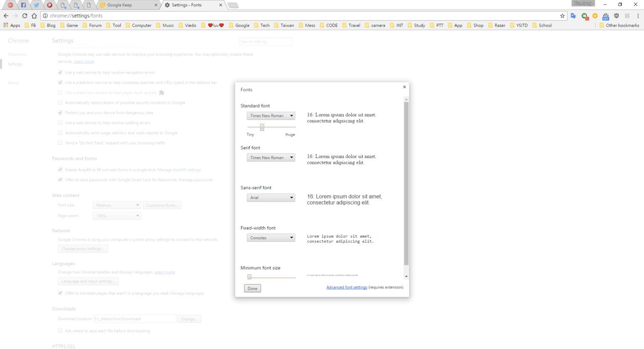This screenshot has height=349, width=644.
Task: Open the PTT bookmark folder
Action: [437, 25]
